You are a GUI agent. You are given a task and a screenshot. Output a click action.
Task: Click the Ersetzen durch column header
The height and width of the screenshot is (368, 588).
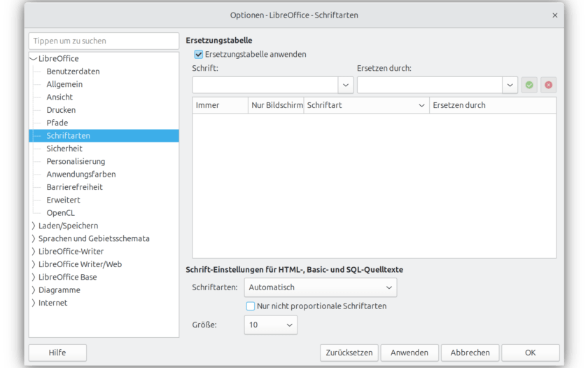[493, 106]
